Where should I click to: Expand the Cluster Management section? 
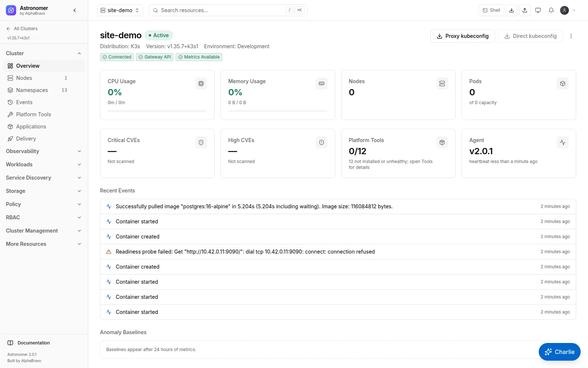pyautogui.click(x=44, y=231)
